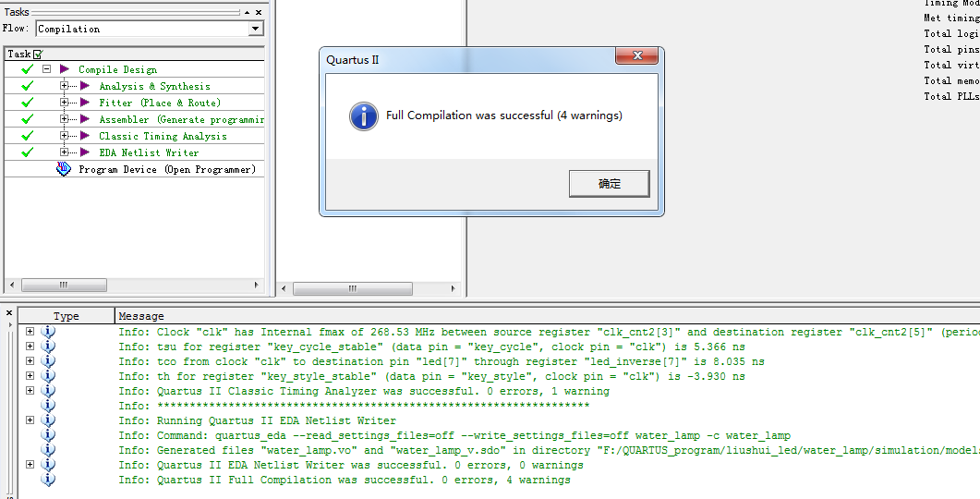The image size is (980, 499).
Task: Select the Classic Timing Analysis task
Action: 163,136
